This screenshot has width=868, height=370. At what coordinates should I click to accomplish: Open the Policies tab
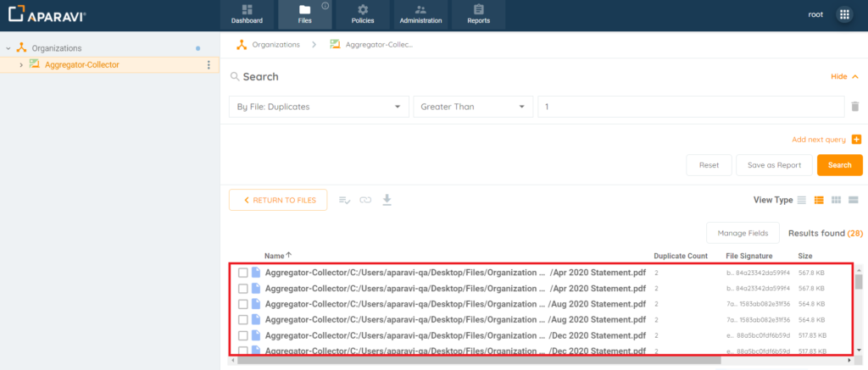[362, 14]
